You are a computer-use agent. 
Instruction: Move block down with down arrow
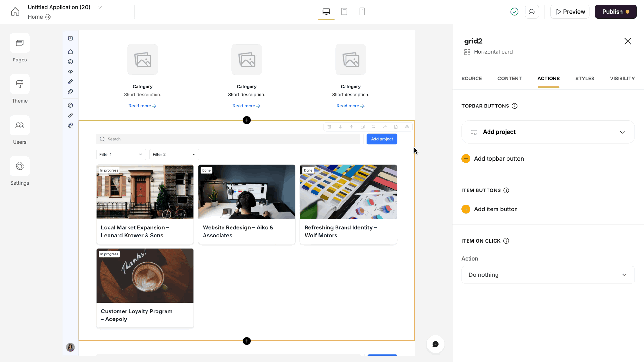click(340, 127)
